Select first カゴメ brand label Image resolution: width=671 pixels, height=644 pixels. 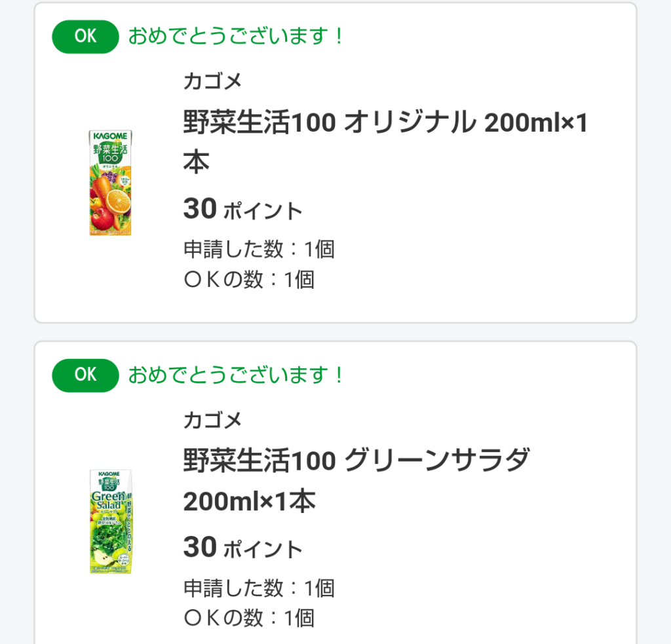(x=213, y=82)
